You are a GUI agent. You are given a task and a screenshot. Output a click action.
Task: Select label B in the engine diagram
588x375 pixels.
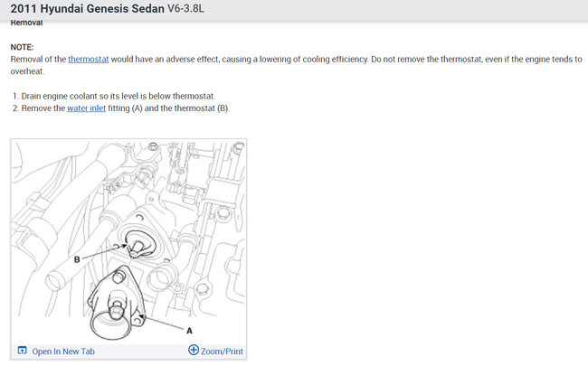(77, 259)
